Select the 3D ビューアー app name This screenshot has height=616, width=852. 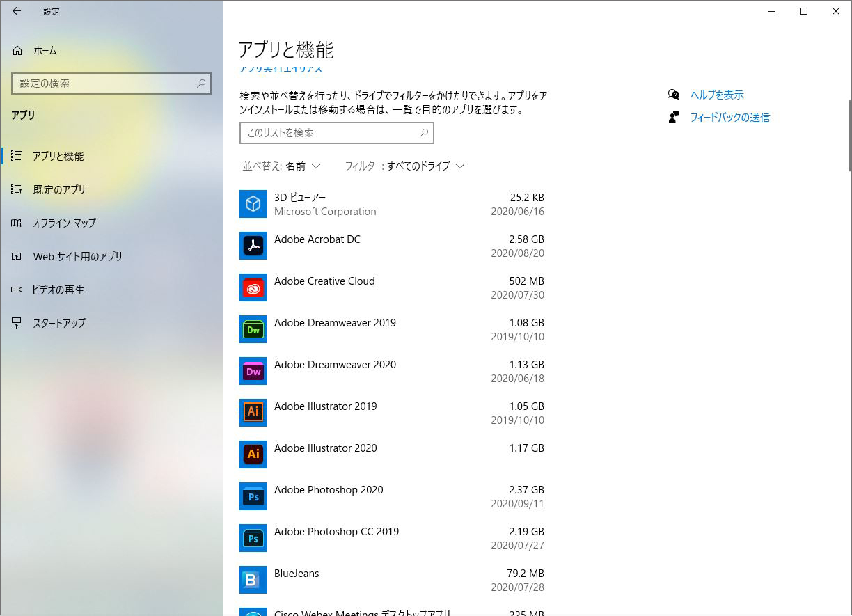[300, 198]
